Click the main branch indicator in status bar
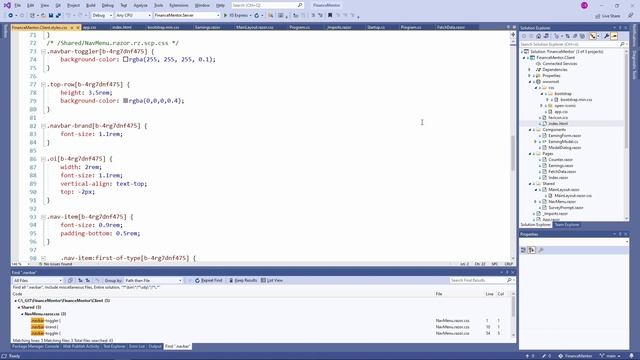The image size is (640, 360). click(610, 356)
